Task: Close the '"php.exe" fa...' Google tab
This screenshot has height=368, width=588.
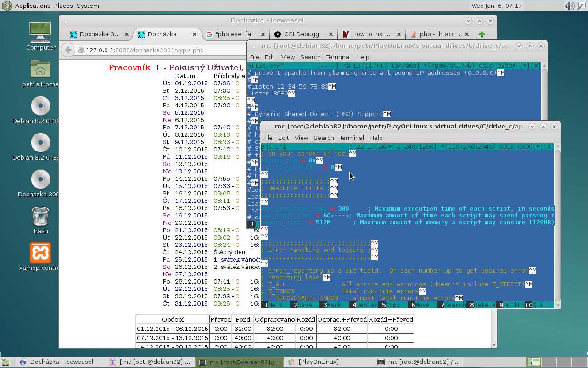Action: pos(263,34)
